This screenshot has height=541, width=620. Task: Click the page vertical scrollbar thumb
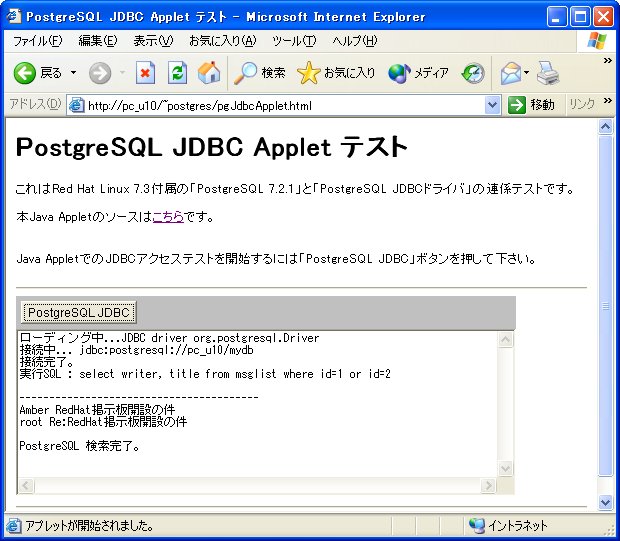point(605,306)
